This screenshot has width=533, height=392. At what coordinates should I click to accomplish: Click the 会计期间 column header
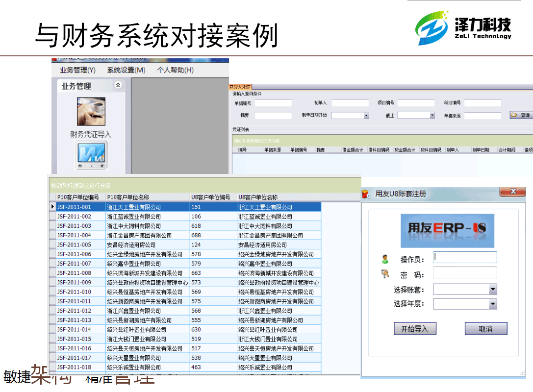(x=507, y=150)
